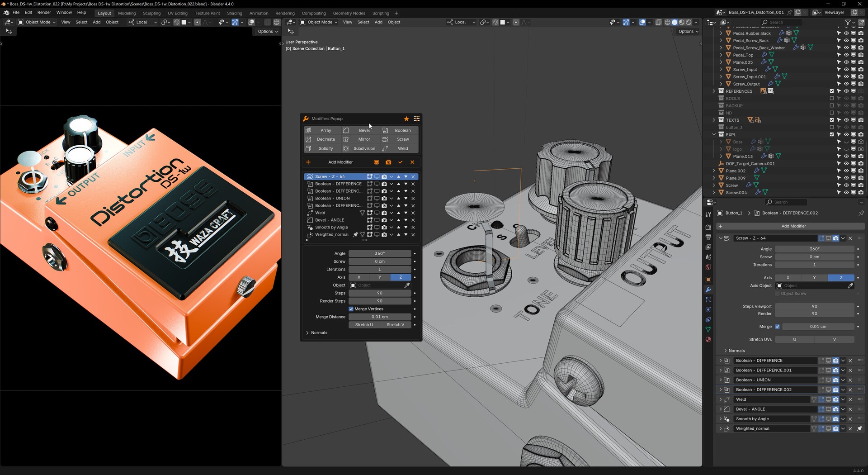Uncheck Merge Vertices in Modifiers Popup

(x=351, y=309)
